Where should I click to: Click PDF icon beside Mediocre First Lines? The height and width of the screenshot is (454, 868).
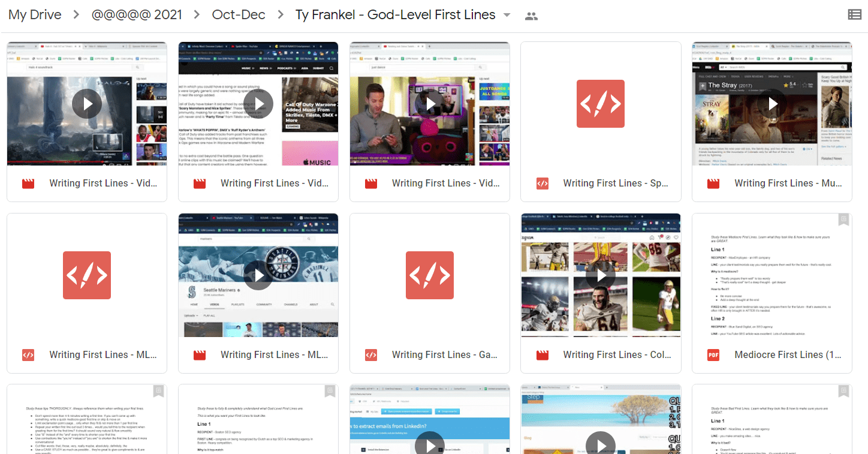pos(713,355)
